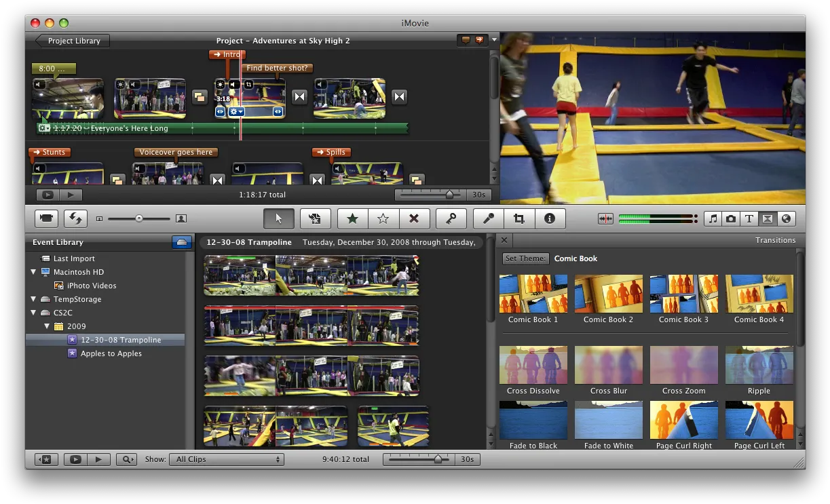The height and width of the screenshot is (504, 830).
Task: Toggle the Transitions browser button
Action: (x=768, y=218)
